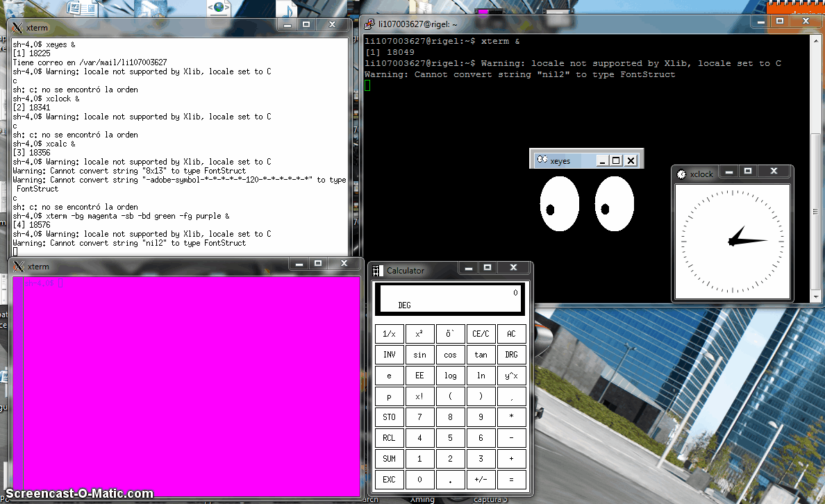Click the log key in Calculator
The image size is (825, 504).
(x=450, y=376)
